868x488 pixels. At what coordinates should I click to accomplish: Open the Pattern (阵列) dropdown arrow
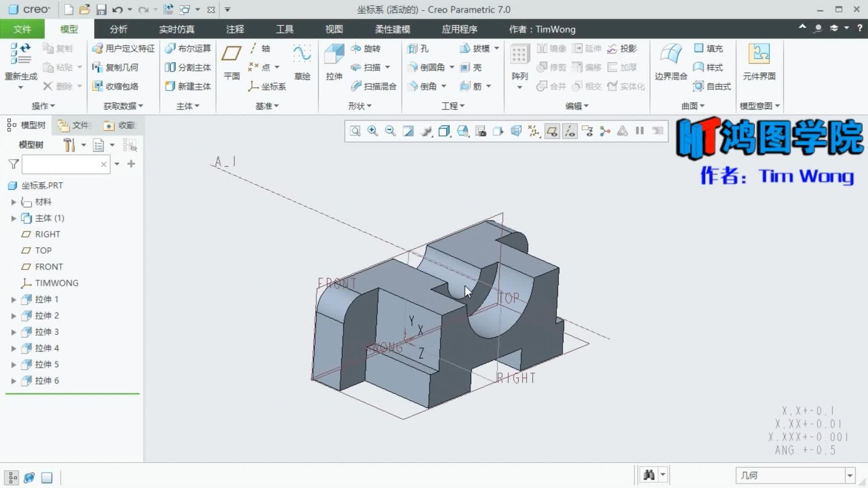click(x=519, y=88)
